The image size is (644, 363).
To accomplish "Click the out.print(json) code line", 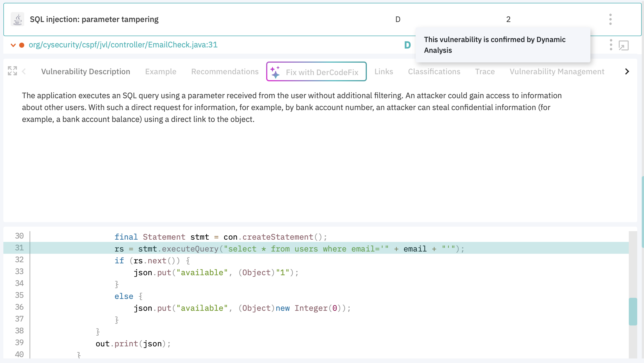I will [x=133, y=344].
